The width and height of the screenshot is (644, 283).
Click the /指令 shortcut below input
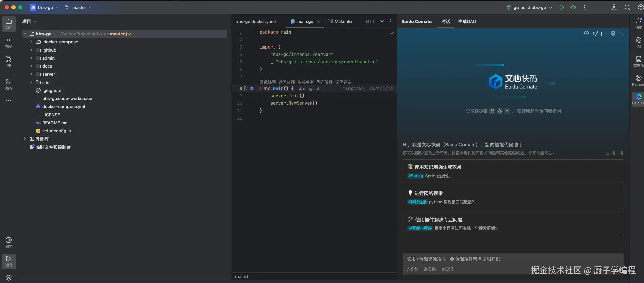tap(412, 269)
